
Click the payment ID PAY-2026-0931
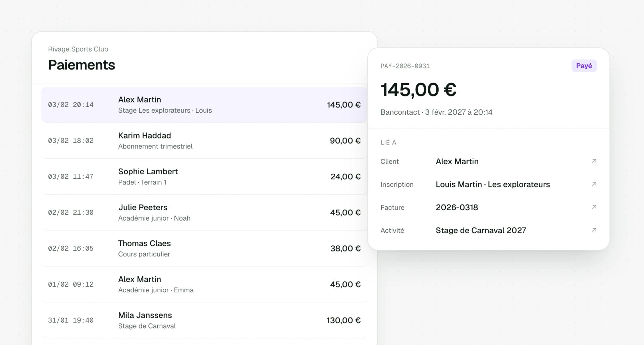point(405,66)
